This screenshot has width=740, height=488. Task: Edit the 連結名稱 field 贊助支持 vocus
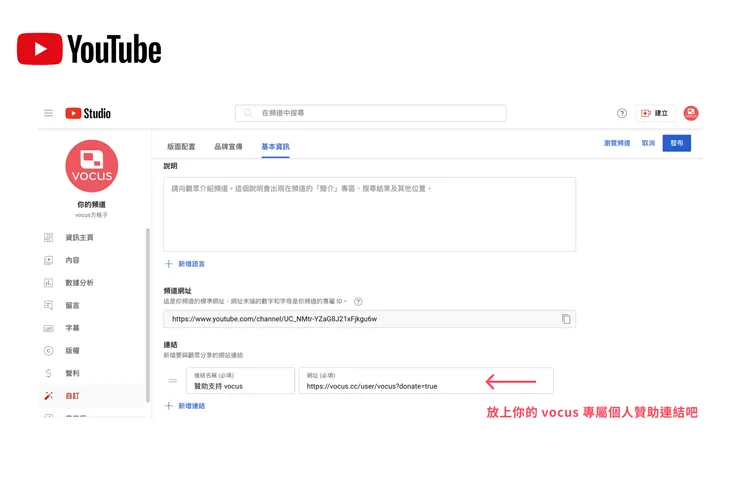pos(240,381)
